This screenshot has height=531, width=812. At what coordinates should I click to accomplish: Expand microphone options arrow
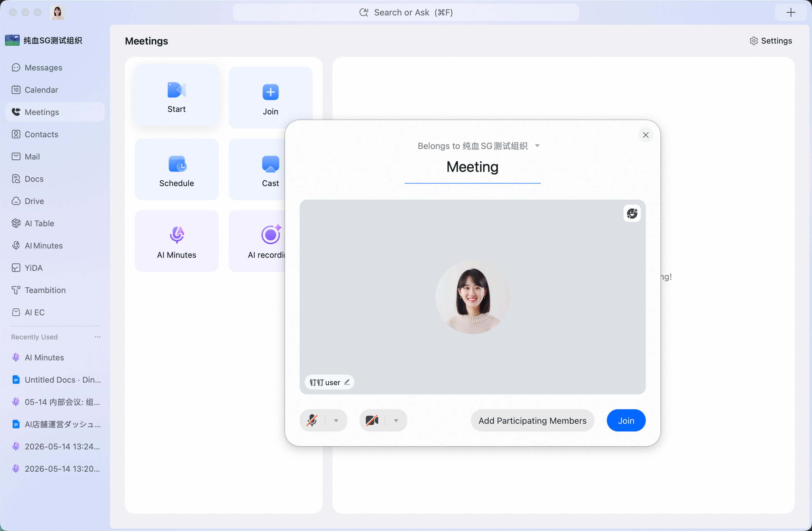click(336, 420)
